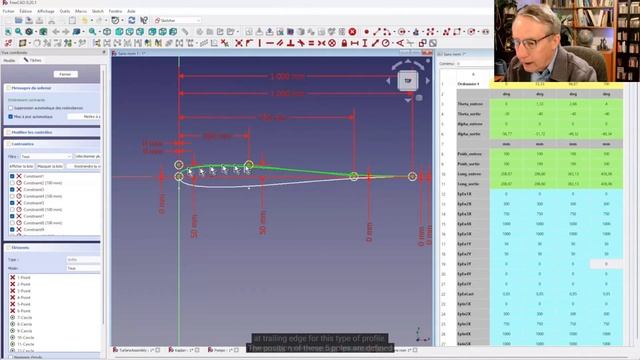Apply the tangent constraint icon
This screenshot has width=640, height=360.
click(301, 43)
